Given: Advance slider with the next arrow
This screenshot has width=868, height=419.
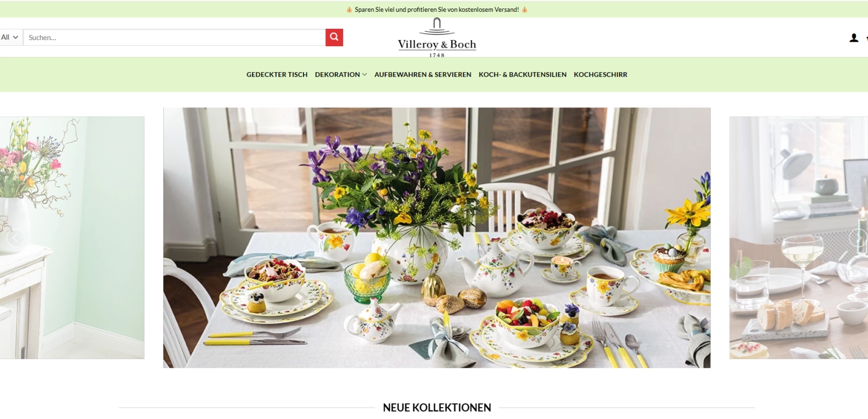Looking at the screenshot, I should 859,238.
